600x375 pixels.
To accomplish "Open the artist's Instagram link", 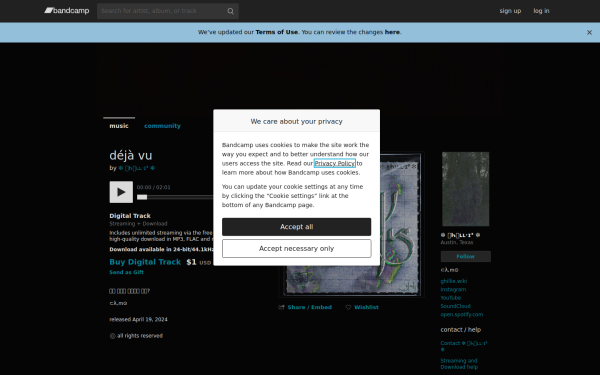I will point(453,290).
